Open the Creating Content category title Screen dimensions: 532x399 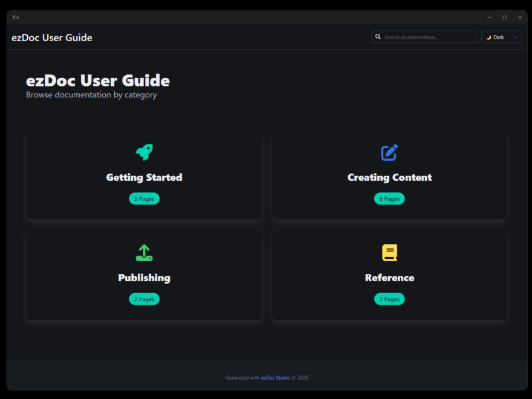[x=389, y=177]
